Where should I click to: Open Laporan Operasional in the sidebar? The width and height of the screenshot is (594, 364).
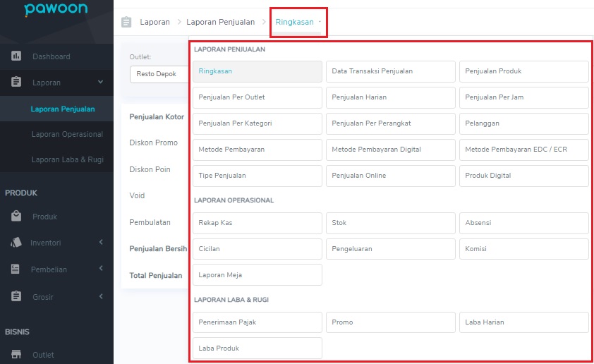click(x=67, y=134)
